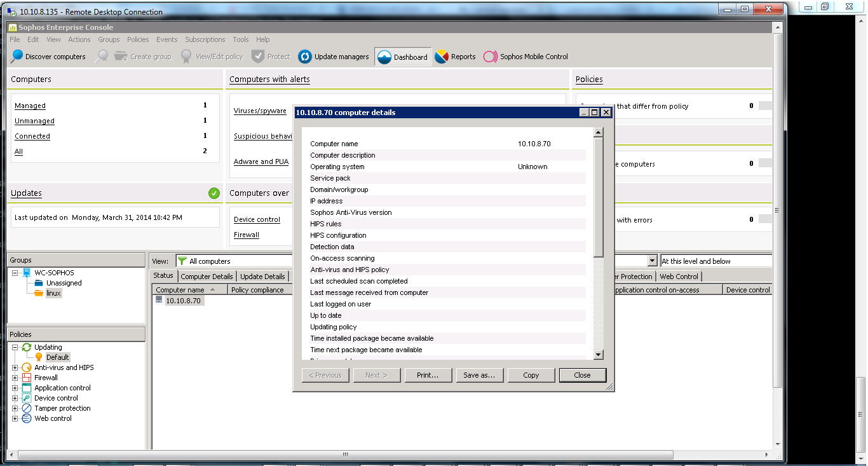Image resolution: width=868 pixels, height=466 pixels.
Task: Open the Adware and PUA link
Action: (x=261, y=161)
